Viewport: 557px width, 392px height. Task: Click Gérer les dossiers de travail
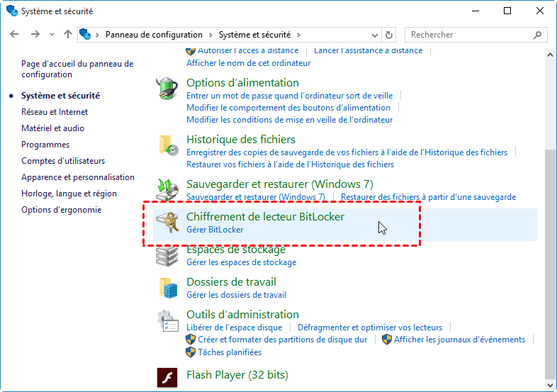[x=236, y=295]
